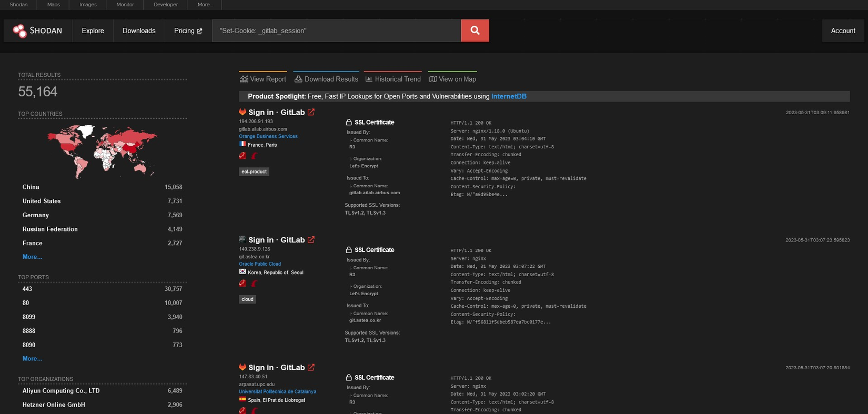Click the Ruby gem icon in airbus result
This screenshot has width=868, height=414.
(x=243, y=156)
